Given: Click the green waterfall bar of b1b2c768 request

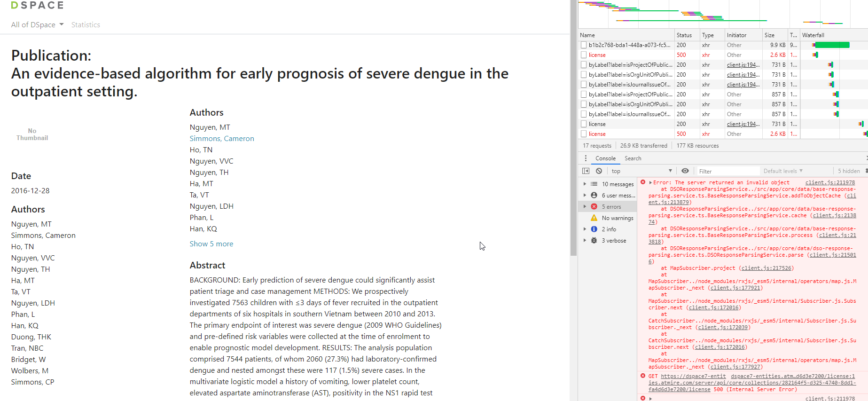Looking at the screenshot, I should coord(832,45).
